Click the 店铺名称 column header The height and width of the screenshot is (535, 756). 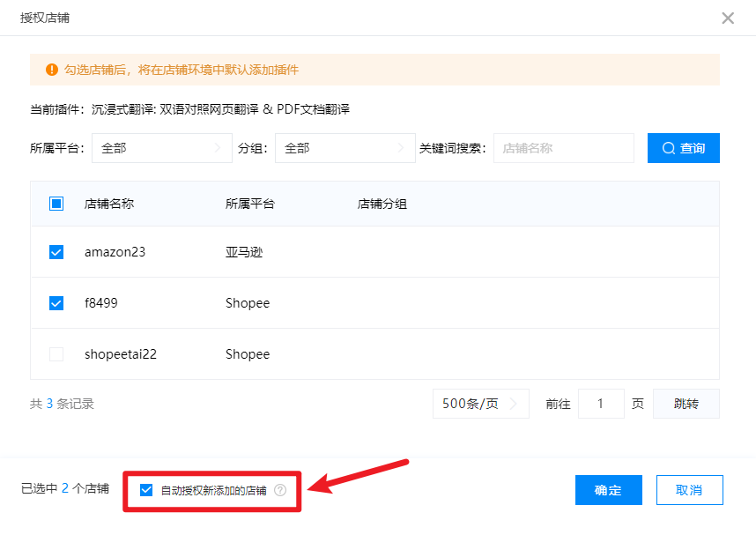[109, 204]
